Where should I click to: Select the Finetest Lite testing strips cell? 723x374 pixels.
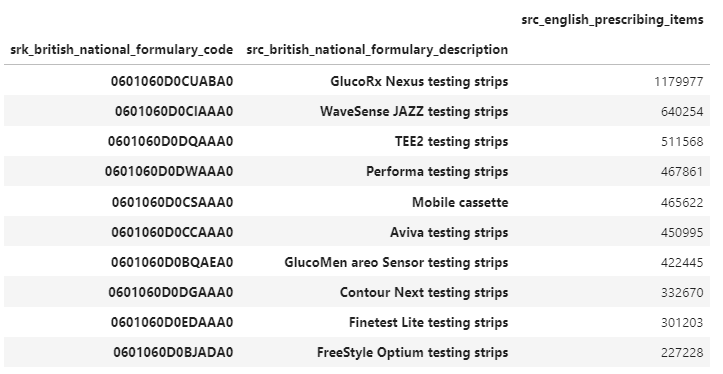[428, 322]
